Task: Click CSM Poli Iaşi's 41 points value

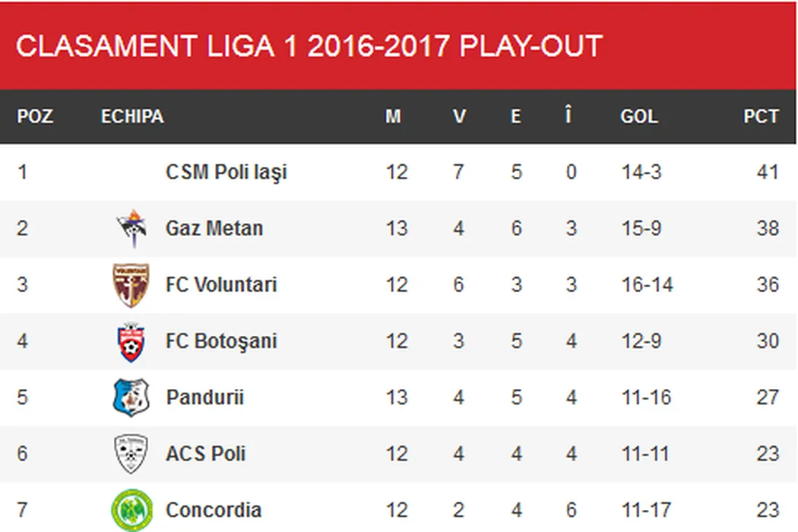Action: tap(768, 173)
